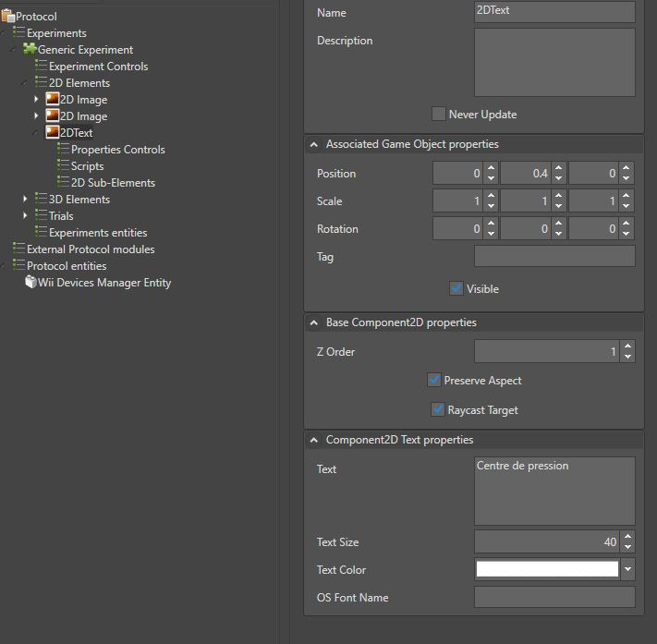Click the Protocol entities list icon
Screen dimensions: 657x644
pos(18,265)
